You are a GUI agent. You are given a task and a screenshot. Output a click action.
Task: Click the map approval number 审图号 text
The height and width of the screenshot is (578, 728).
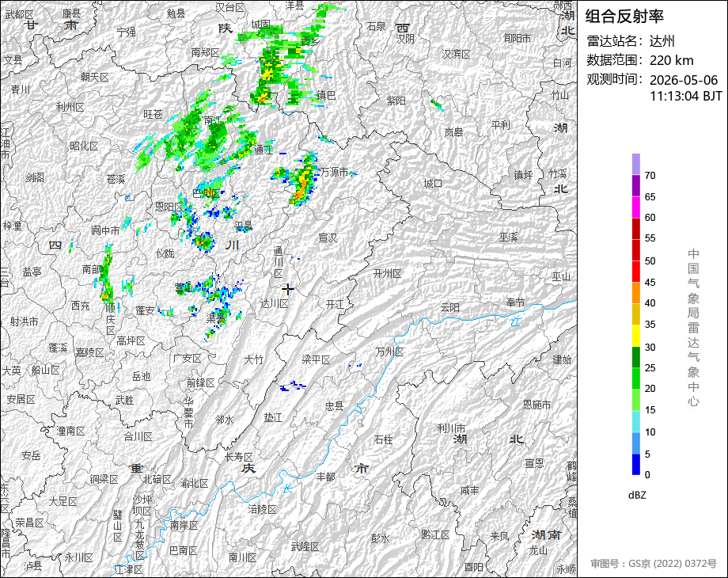654,563
